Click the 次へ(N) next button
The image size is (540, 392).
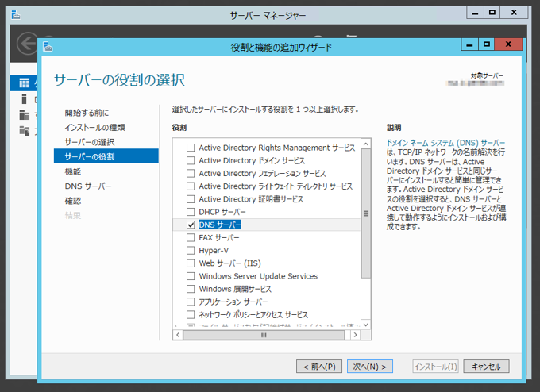370,367
